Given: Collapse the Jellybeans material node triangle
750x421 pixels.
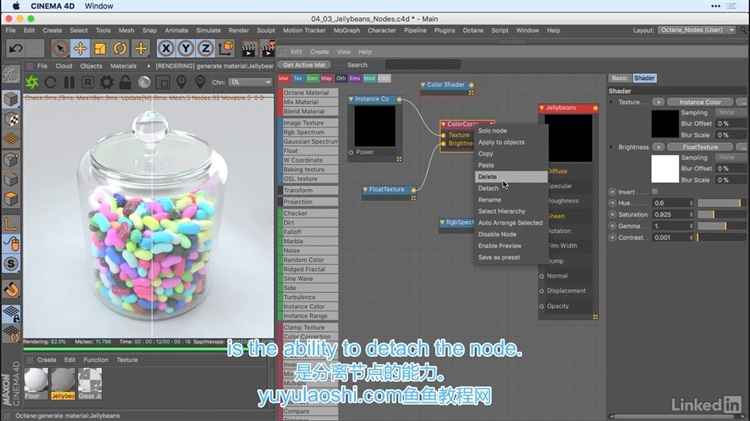Looking at the screenshot, I should click(542, 108).
